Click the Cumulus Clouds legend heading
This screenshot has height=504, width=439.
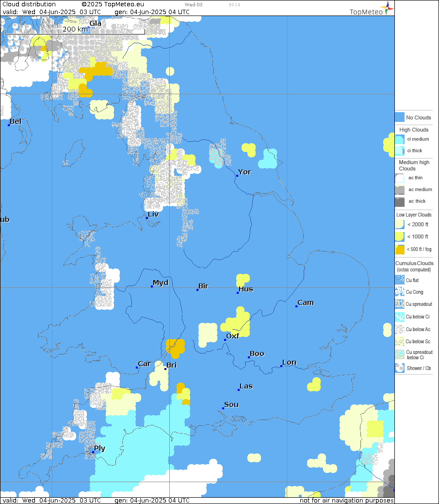tap(414, 263)
